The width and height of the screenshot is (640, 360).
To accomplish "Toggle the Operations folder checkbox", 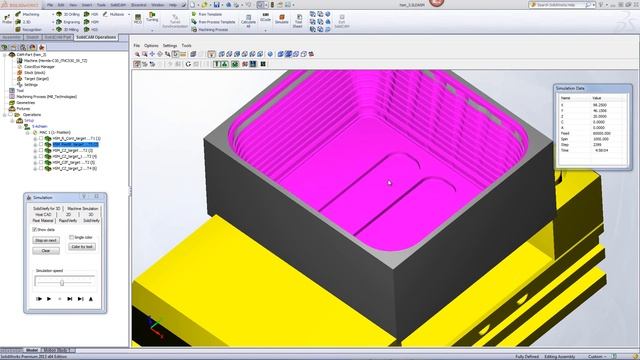I will [x=11, y=115].
